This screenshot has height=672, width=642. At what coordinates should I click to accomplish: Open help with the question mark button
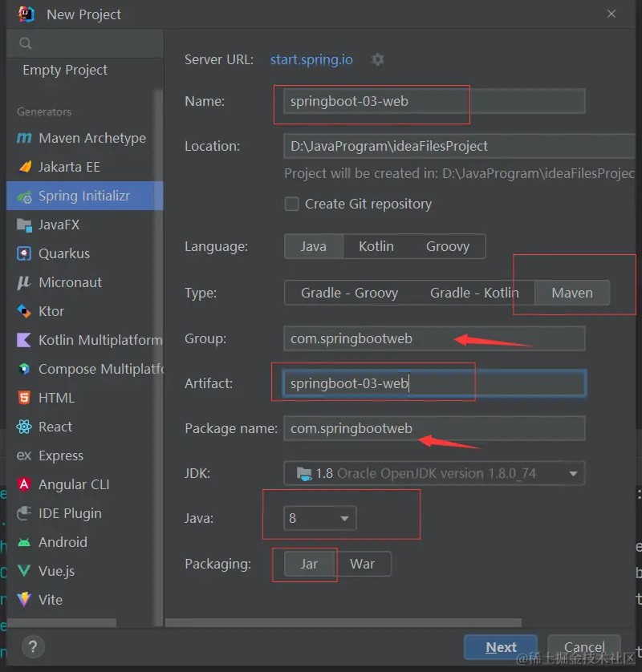[33, 646]
